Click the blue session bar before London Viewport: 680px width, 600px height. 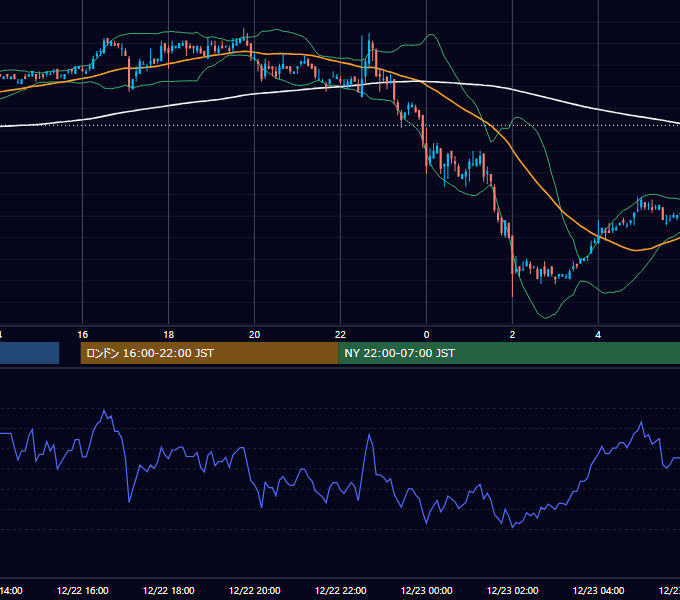click(29, 353)
